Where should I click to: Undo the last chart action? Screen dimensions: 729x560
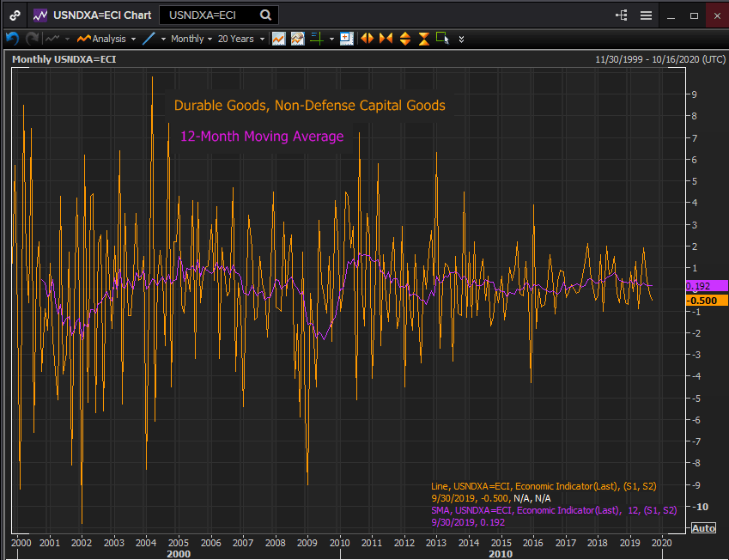click(x=12, y=39)
